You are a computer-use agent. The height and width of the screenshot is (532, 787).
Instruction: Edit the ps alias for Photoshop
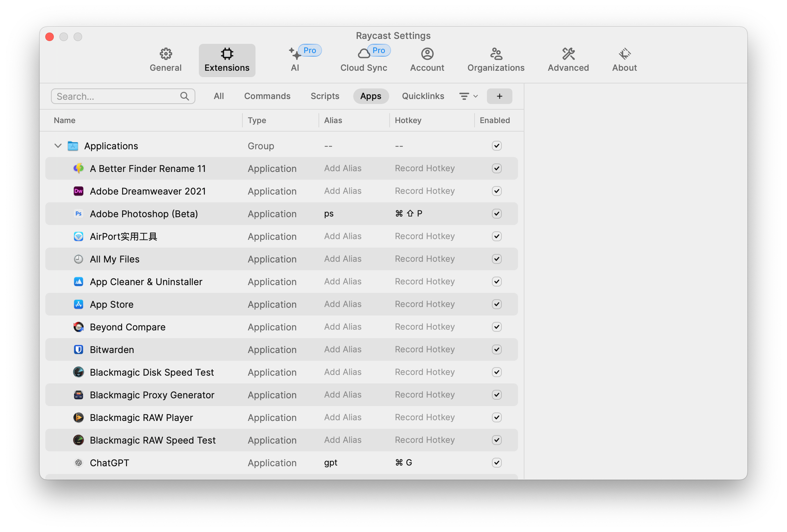329,214
